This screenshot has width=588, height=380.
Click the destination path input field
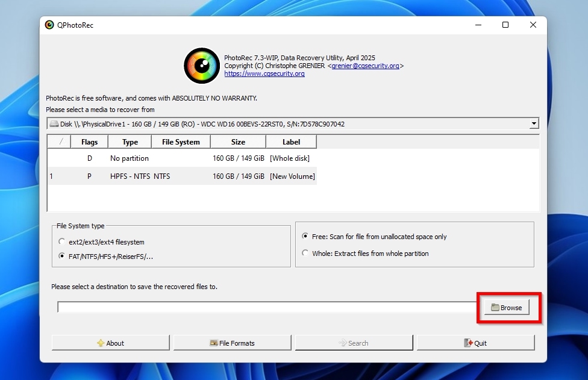coord(265,307)
